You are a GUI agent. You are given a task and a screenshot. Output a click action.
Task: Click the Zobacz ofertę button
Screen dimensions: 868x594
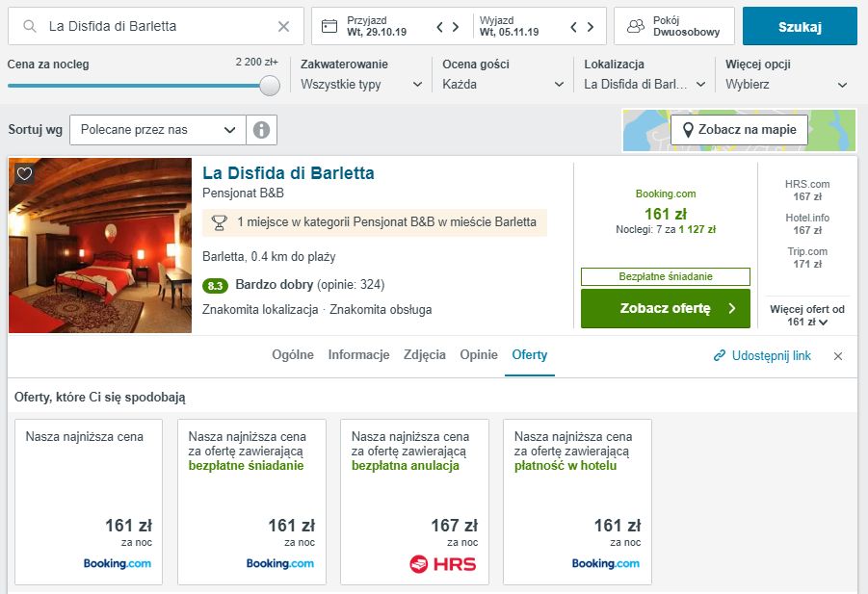click(665, 309)
